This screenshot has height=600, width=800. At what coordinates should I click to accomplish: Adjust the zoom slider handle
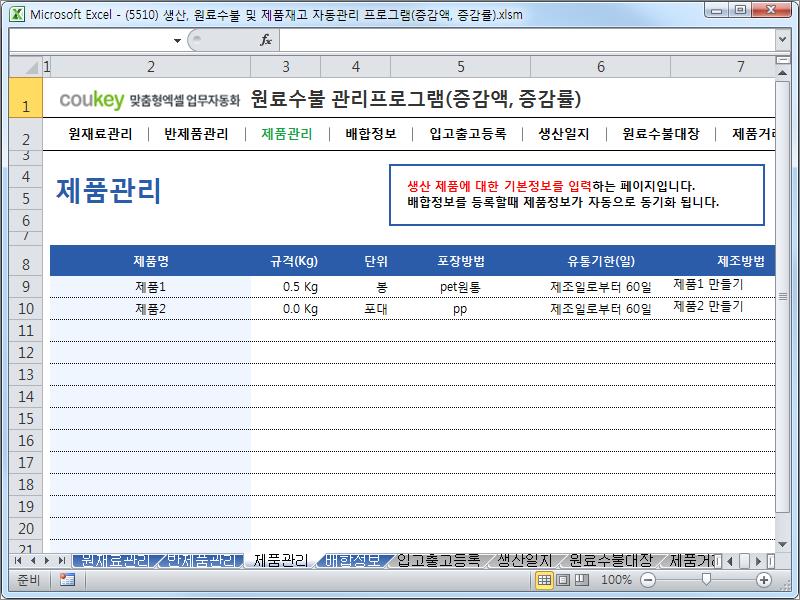[706, 580]
